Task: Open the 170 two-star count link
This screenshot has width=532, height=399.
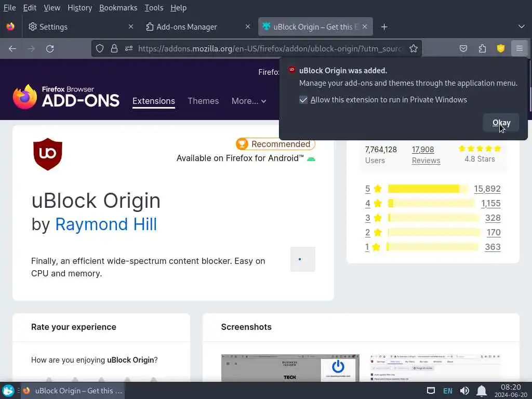Action: [494, 232]
